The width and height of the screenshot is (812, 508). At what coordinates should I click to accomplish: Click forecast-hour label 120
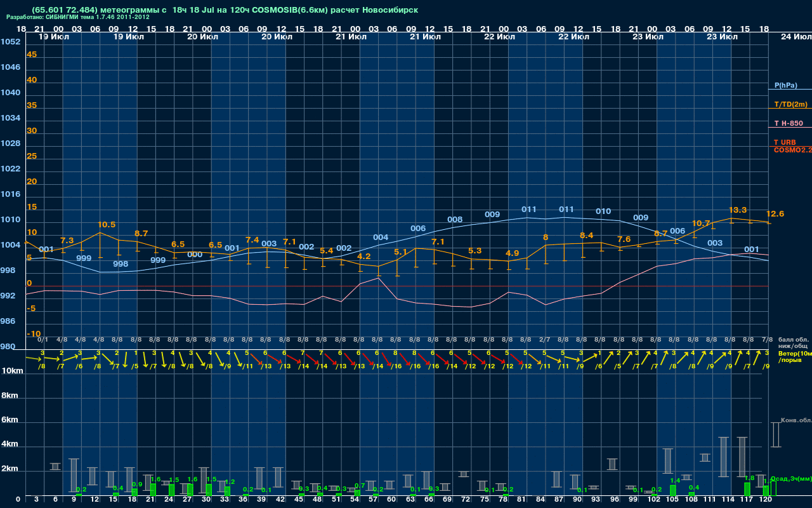point(766,500)
